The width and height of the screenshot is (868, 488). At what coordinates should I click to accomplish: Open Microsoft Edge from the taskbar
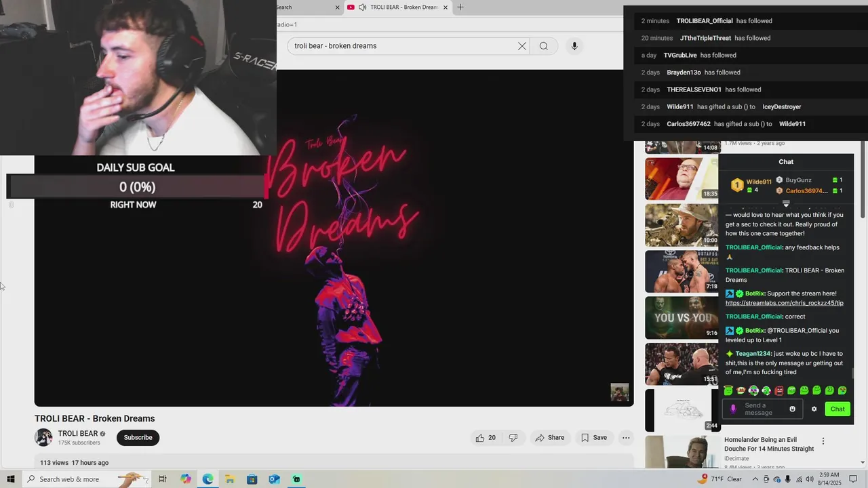(208, 479)
